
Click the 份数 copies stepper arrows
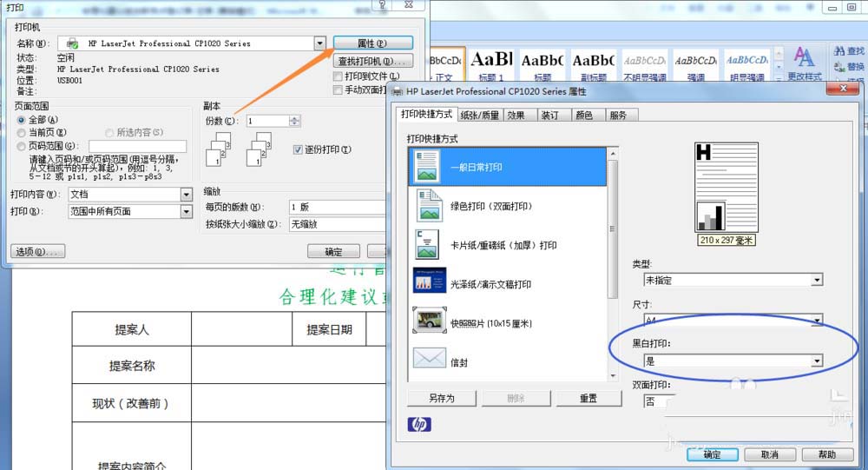tap(294, 121)
